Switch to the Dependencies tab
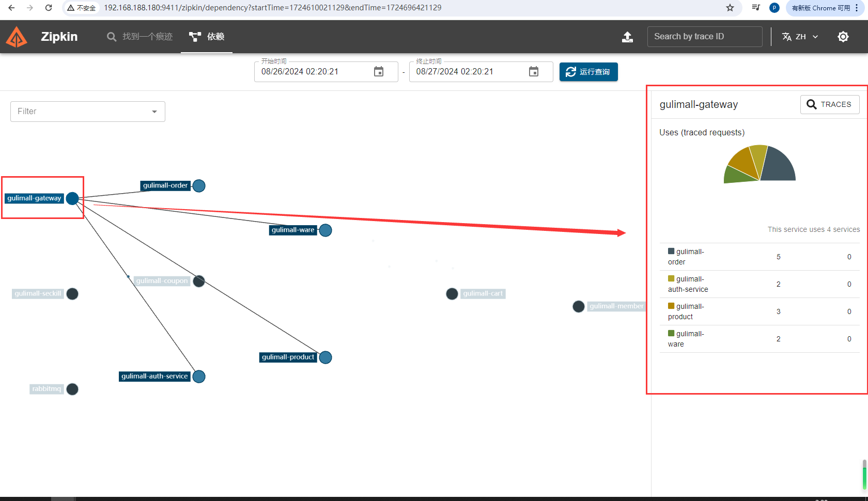 tap(207, 37)
